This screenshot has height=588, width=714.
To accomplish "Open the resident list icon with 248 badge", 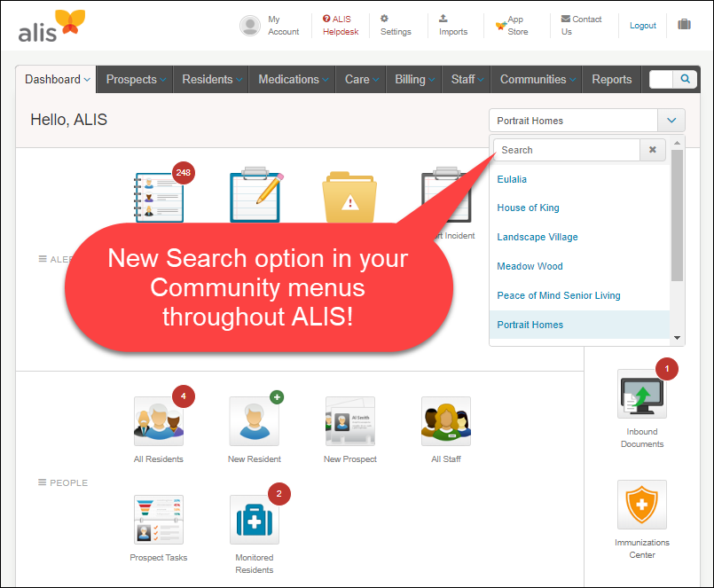I will pos(159,197).
